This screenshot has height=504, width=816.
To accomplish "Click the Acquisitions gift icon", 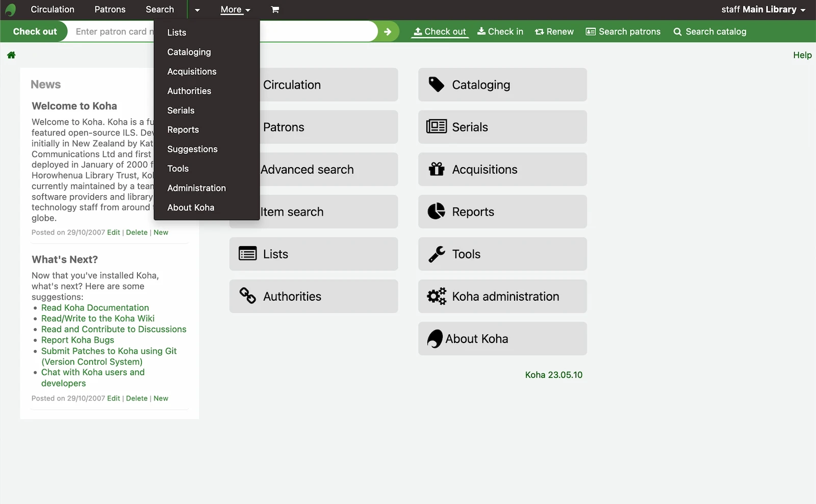I will click(x=437, y=169).
